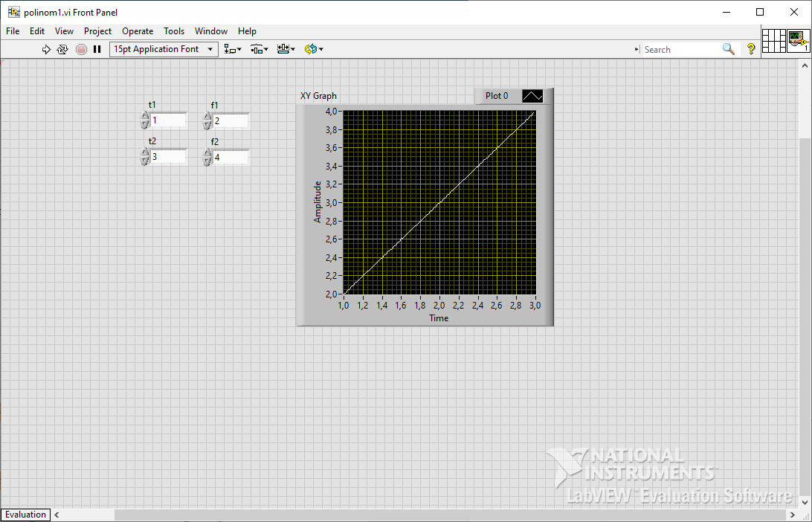Open the Tools menu
The image size is (812, 522).
coord(174,31)
